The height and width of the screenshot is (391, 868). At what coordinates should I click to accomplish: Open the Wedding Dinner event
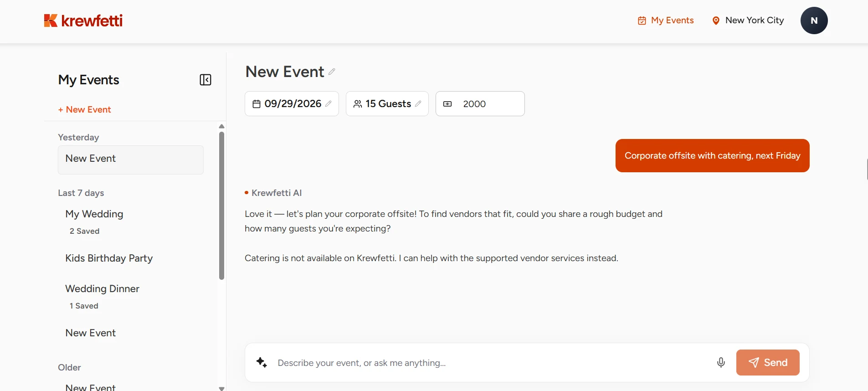102,288
